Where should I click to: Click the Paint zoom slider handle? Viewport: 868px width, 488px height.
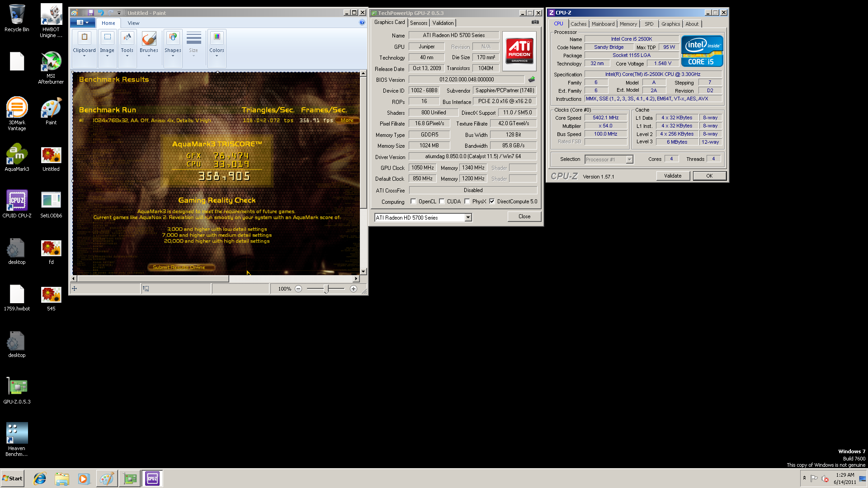(x=326, y=289)
